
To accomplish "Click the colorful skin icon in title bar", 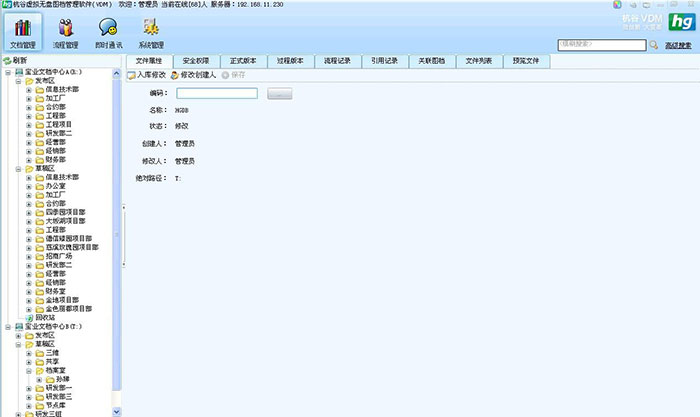I will (x=617, y=4).
